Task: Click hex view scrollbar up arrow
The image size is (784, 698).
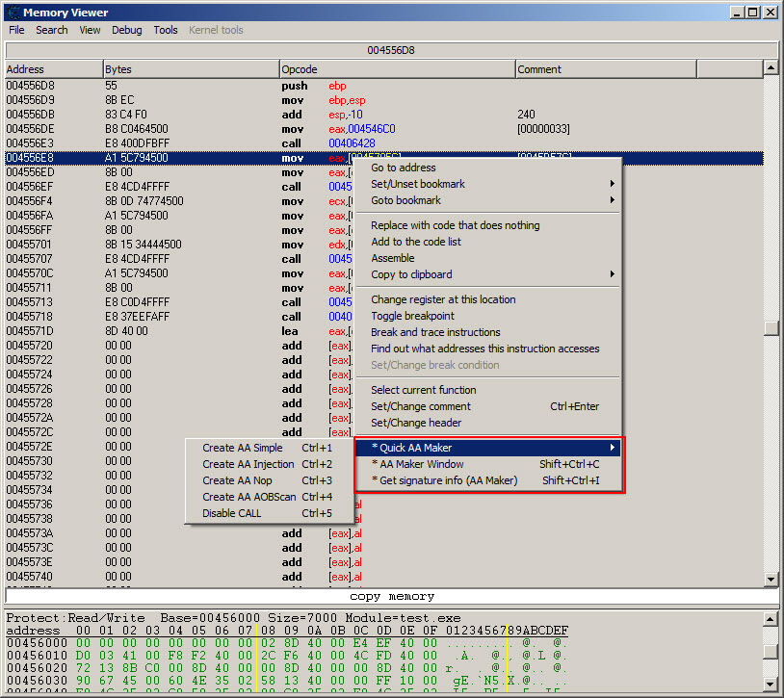Action: coord(771,620)
